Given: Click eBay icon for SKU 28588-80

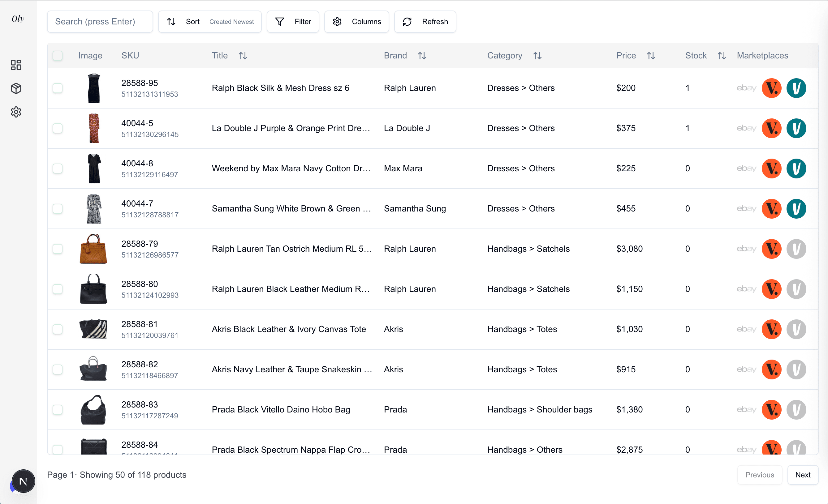Looking at the screenshot, I should [746, 289].
